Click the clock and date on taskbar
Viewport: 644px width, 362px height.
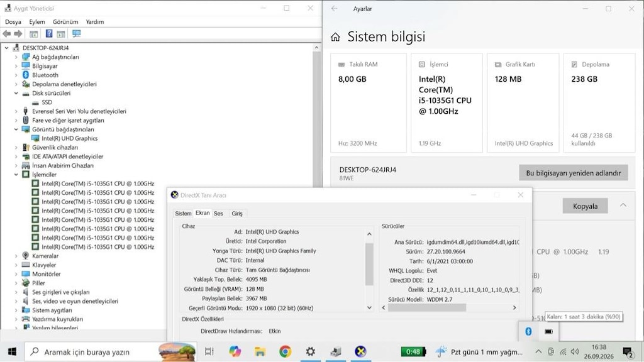click(x=599, y=352)
